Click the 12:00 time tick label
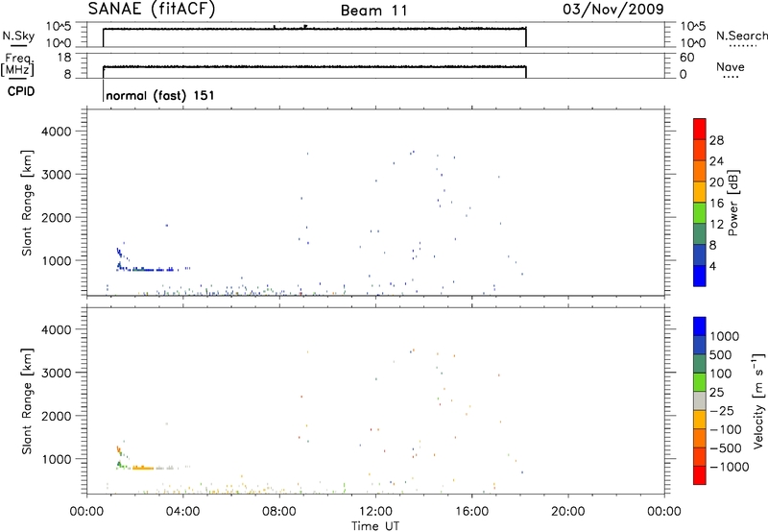 375,512
